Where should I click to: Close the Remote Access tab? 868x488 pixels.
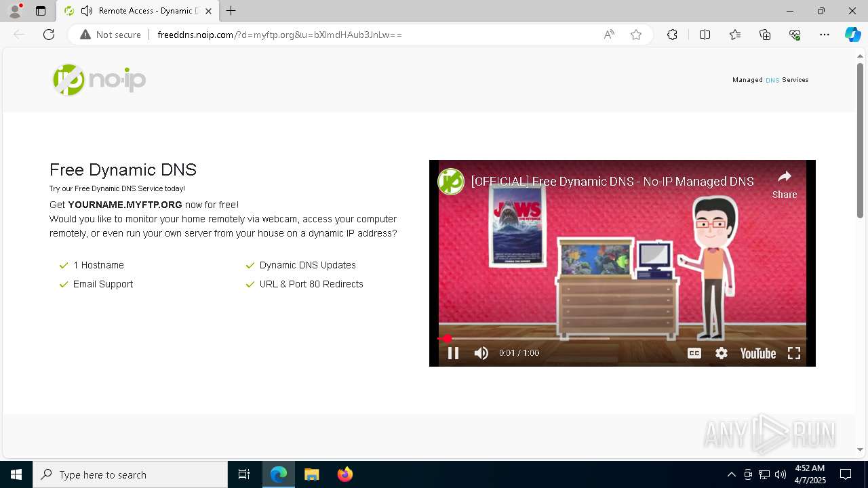coord(208,11)
